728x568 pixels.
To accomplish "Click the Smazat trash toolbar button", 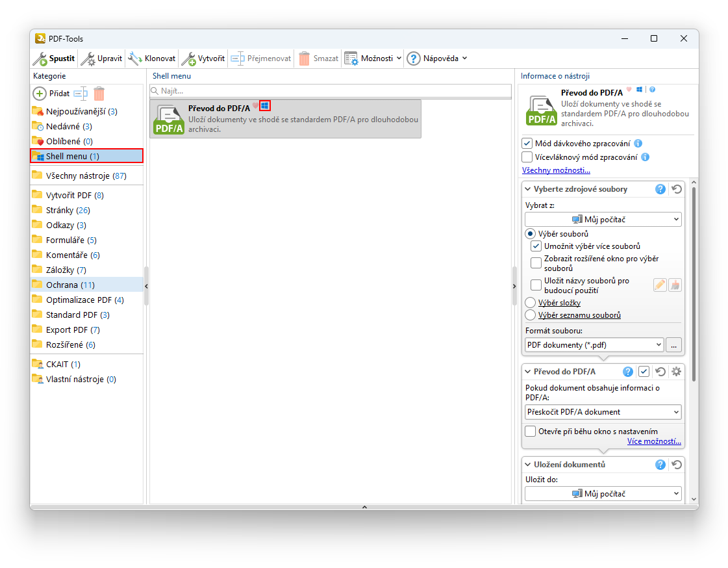I will [318, 58].
